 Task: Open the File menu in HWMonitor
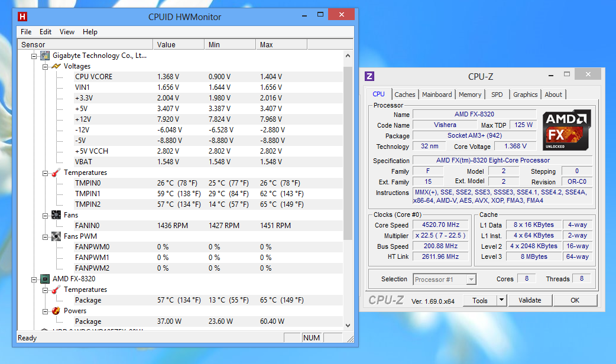point(26,32)
